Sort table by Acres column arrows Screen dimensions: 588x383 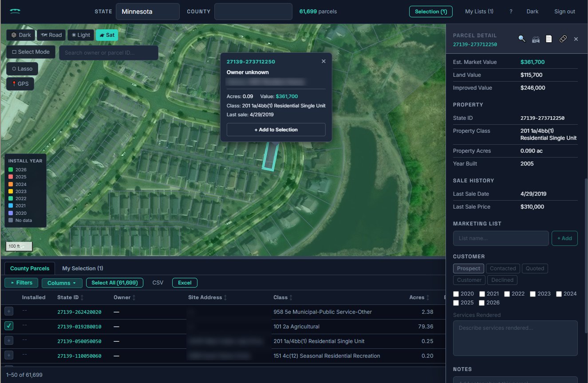(x=428, y=297)
